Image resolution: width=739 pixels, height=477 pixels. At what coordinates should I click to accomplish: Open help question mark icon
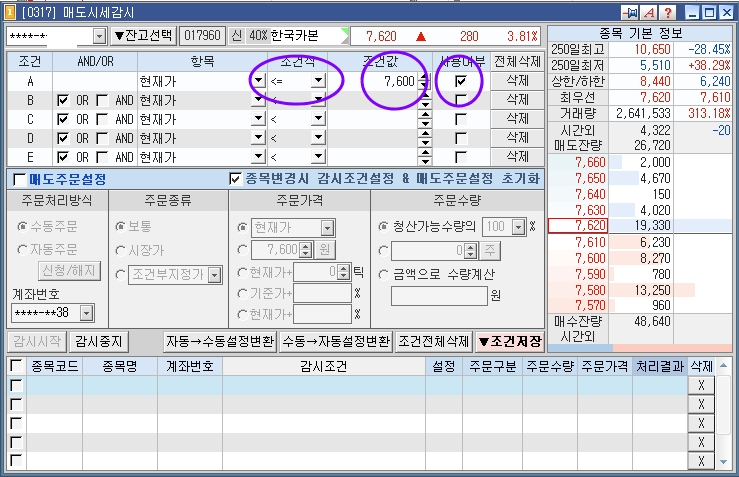tap(667, 12)
